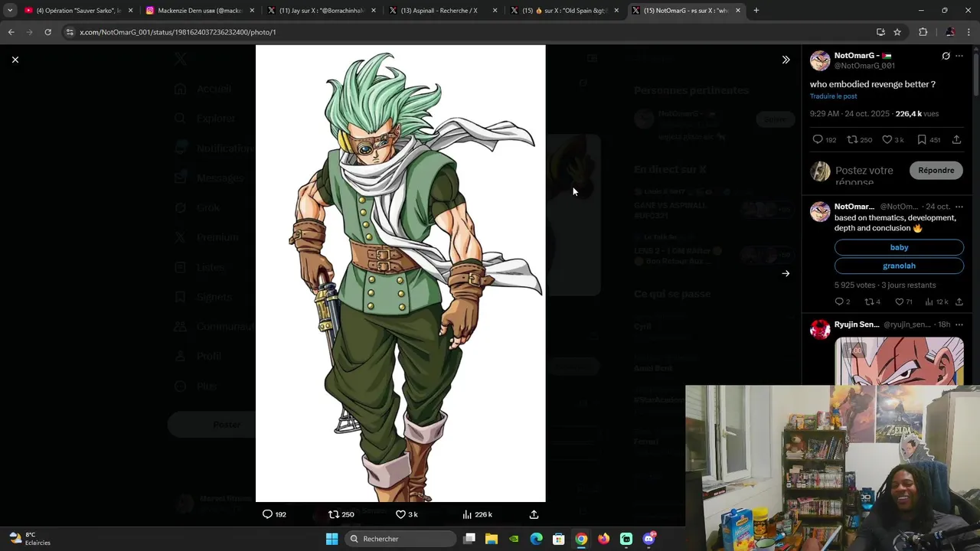
Task: Open Grok icon beside NotOmarG's post header
Action: tap(946, 56)
